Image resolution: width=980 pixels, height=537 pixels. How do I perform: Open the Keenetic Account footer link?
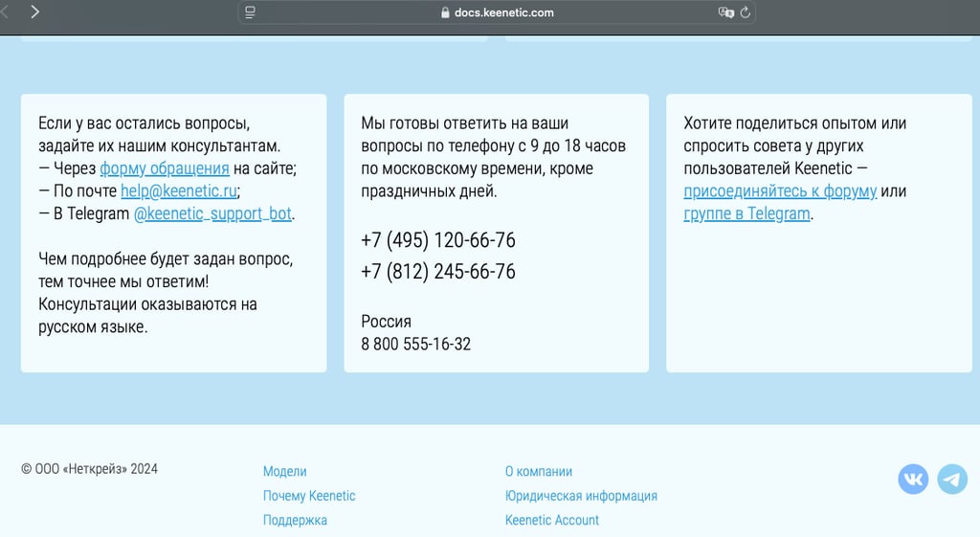(x=552, y=520)
